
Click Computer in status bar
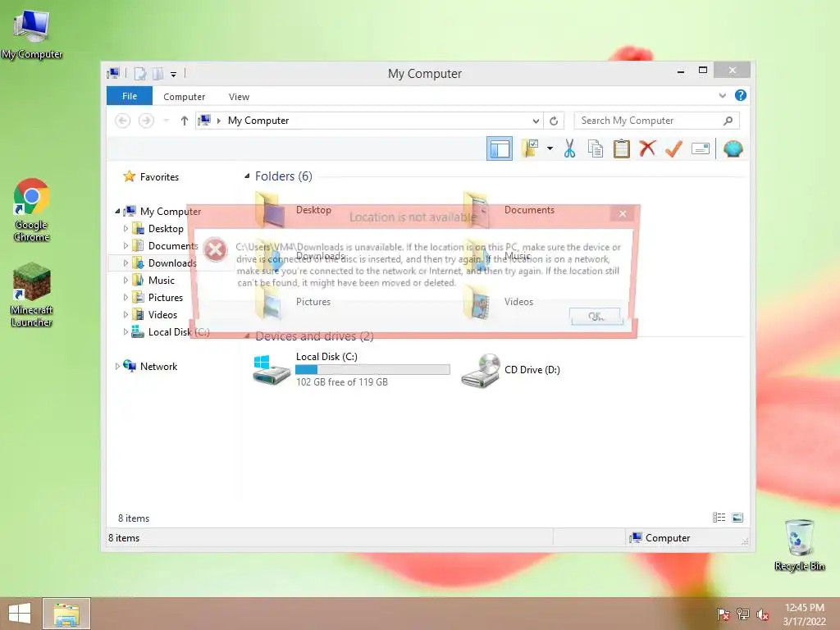[660, 538]
